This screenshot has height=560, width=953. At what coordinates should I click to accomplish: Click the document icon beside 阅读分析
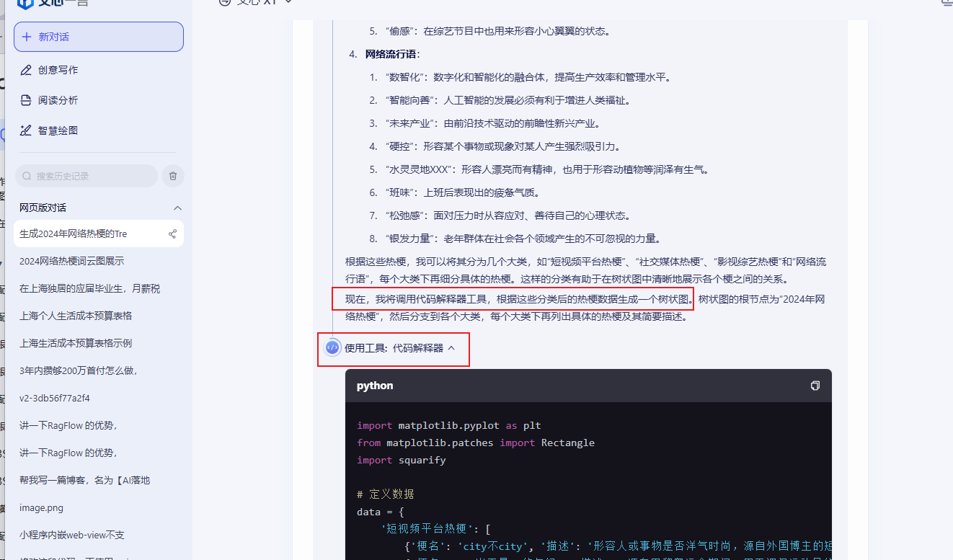26,100
